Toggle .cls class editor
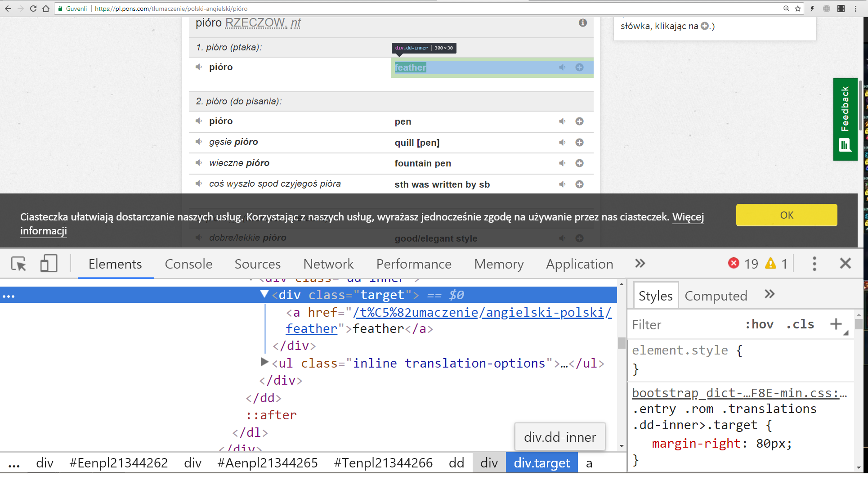Viewport: 868px width, 485px height. (x=800, y=324)
